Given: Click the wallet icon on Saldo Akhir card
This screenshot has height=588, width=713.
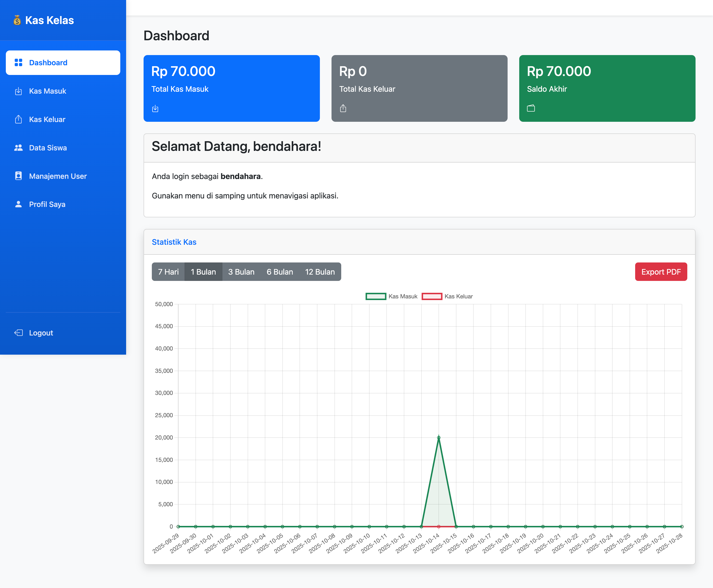Looking at the screenshot, I should pos(531,108).
